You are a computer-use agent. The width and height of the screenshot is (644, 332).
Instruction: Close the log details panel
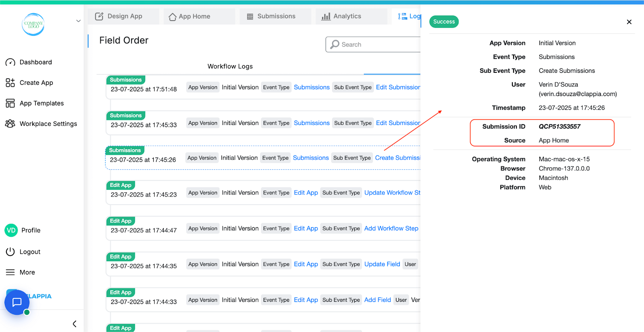(x=629, y=22)
